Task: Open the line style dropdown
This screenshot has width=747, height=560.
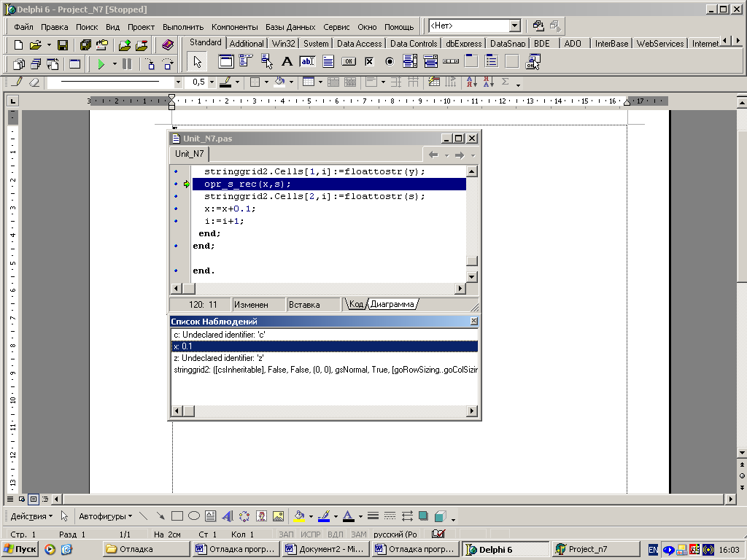Action: pos(178,82)
